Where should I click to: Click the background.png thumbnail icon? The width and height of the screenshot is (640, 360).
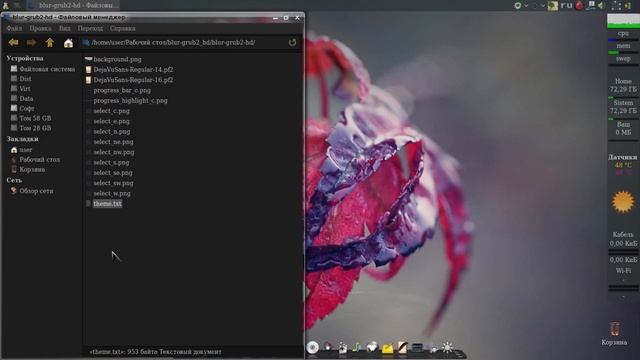point(88,59)
